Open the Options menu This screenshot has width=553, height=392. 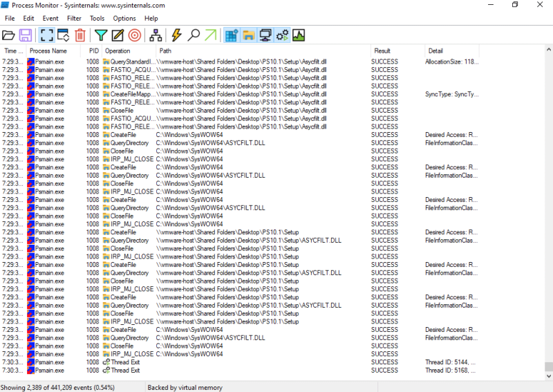click(124, 19)
